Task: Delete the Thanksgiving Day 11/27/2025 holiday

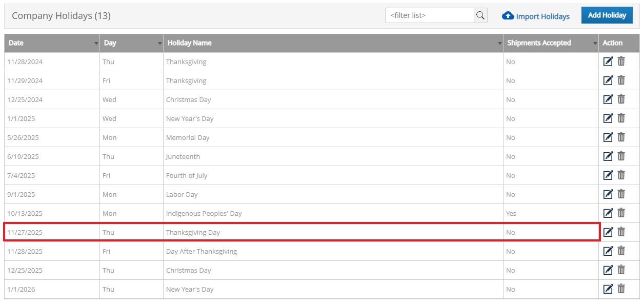Action: [x=621, y=232]
